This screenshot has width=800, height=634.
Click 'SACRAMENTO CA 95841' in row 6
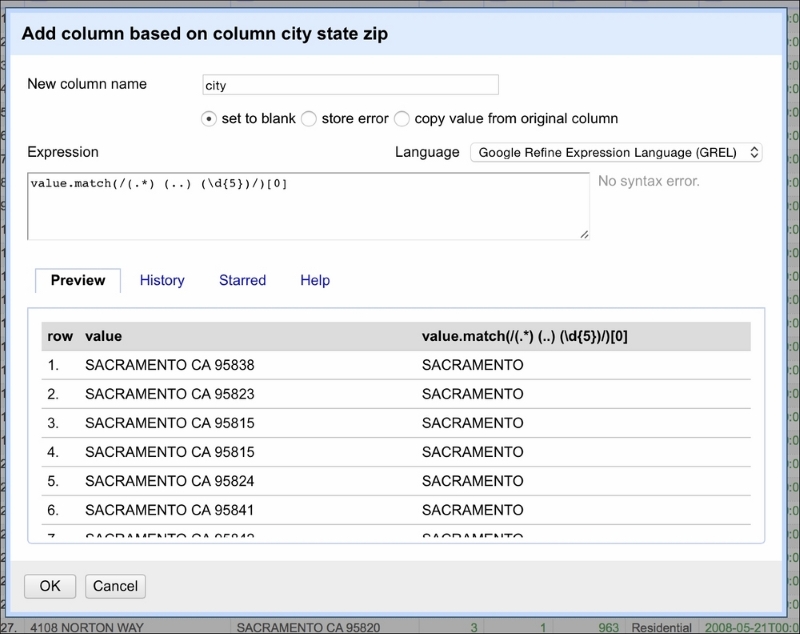click(x=169, y=510)
